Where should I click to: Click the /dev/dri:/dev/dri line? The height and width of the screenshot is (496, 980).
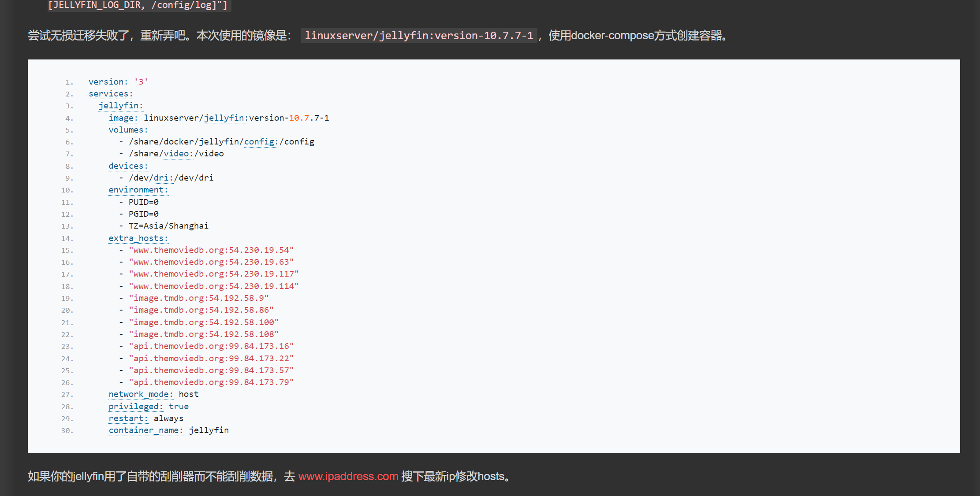click(166, 178)
